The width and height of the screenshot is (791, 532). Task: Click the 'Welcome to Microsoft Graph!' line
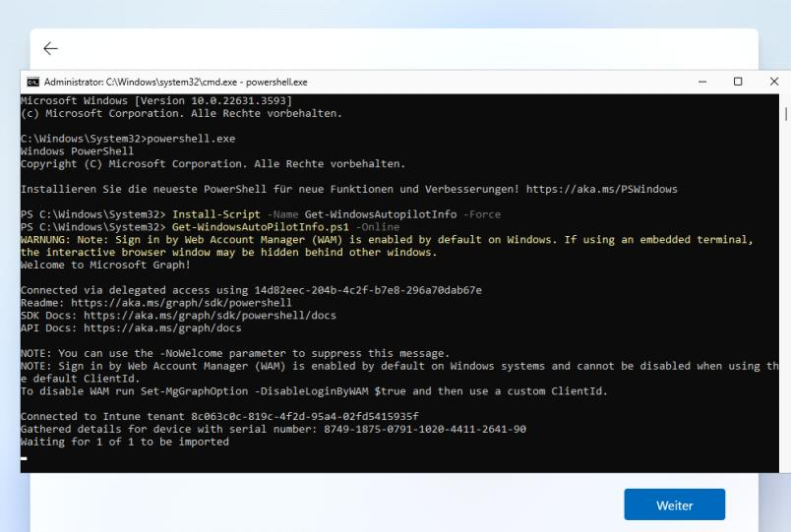[105, 265]
